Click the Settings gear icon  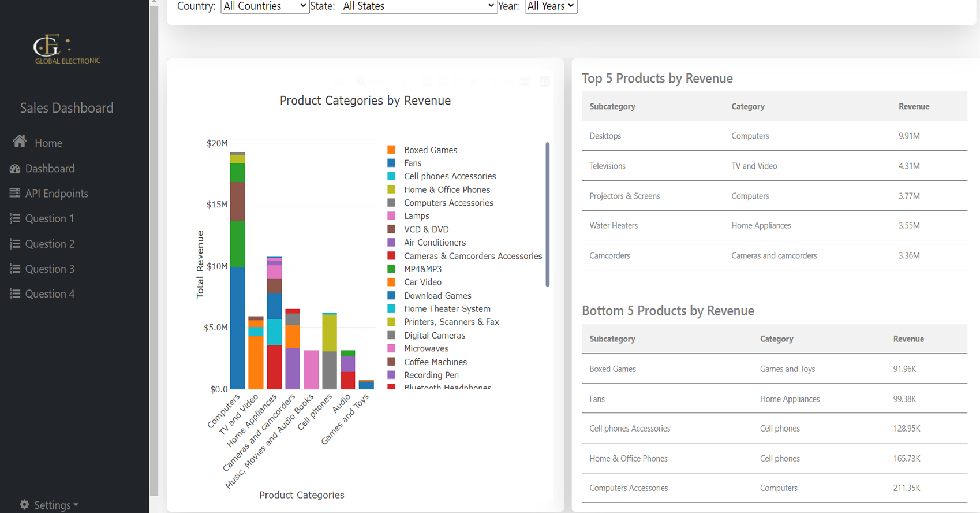tap(24, 504)
